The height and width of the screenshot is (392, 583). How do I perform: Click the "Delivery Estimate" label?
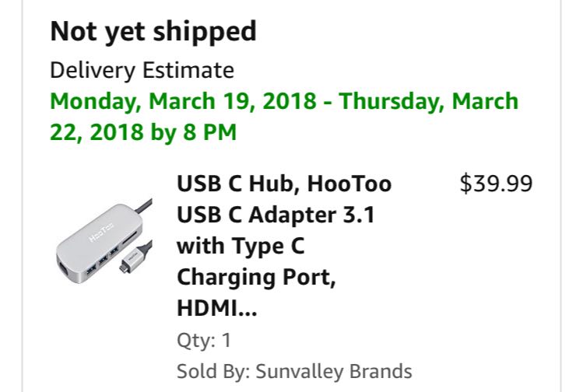click(142, 70)
